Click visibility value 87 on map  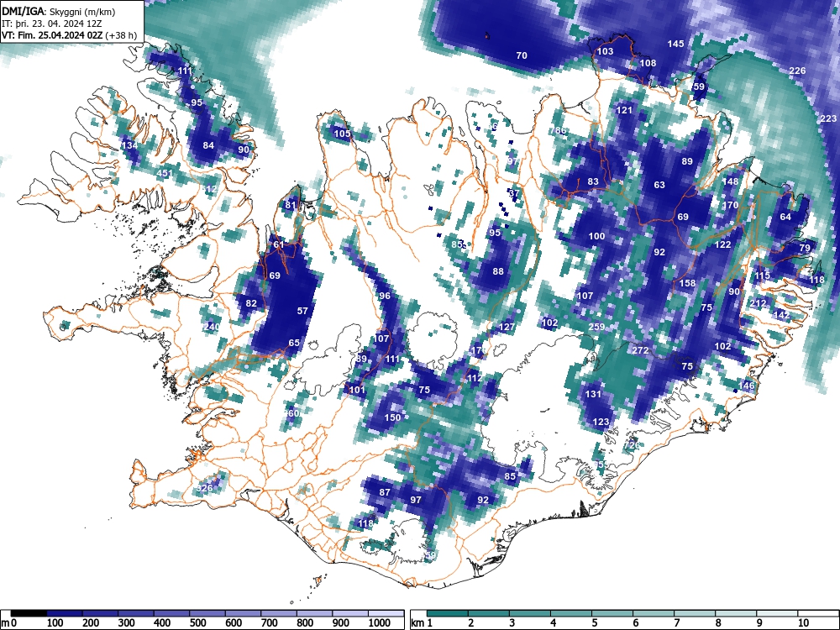tap(385, 492)
